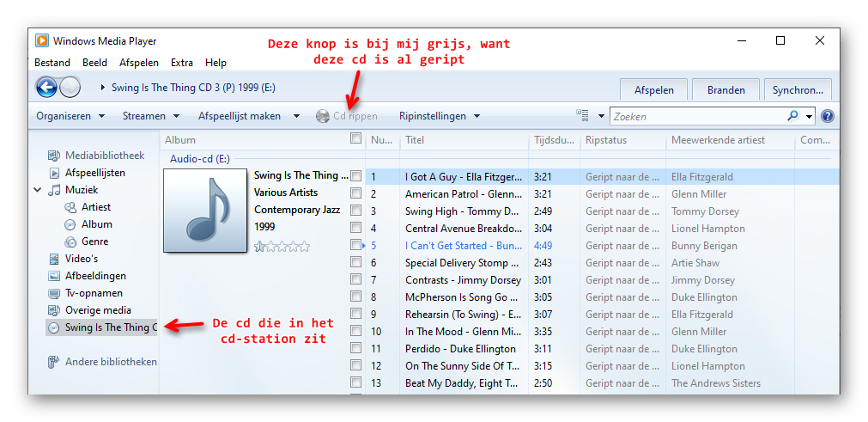Screen dimensions: 868x422
Task: Open Video's in the sidebar
Action: [x=82, y=259]
